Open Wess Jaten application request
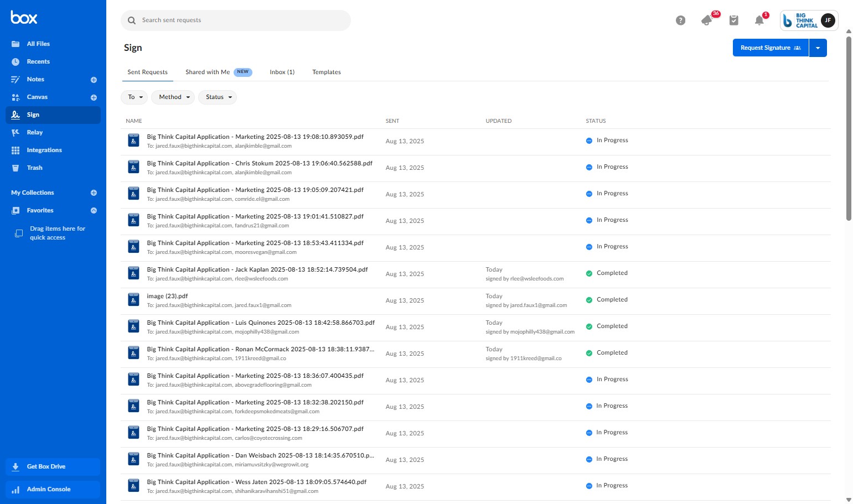 [257, 482]
